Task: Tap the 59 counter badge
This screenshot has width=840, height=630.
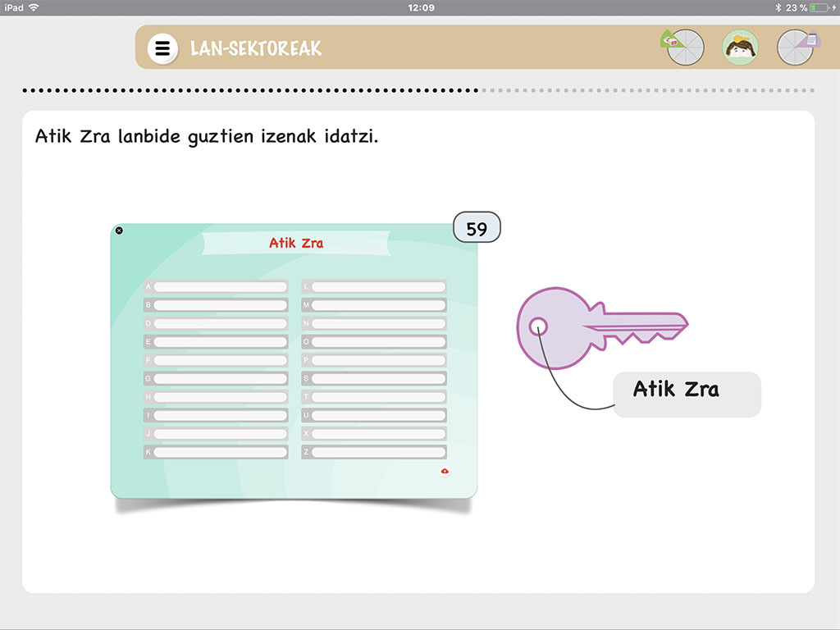Action: coord(477,229)
